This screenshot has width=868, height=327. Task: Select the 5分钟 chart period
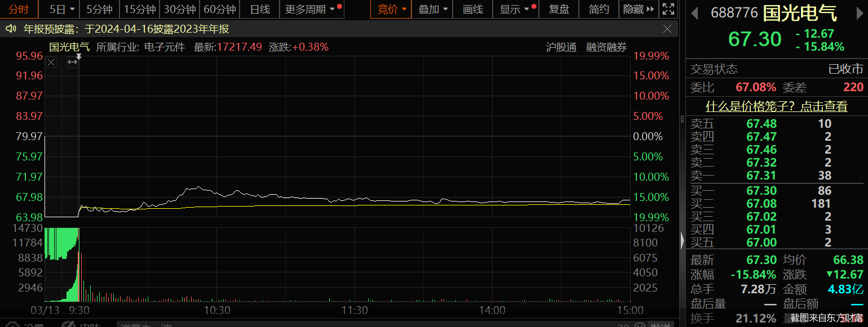(x=99, y=9)
